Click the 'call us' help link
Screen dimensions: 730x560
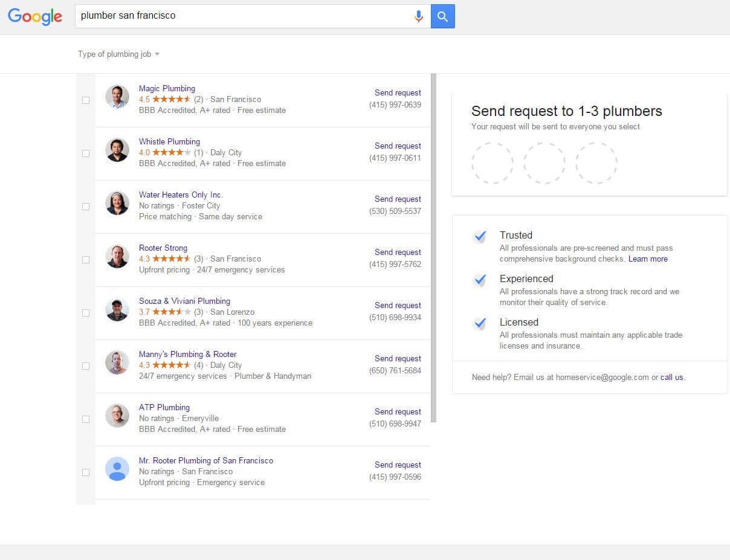(x=671, y=377)
